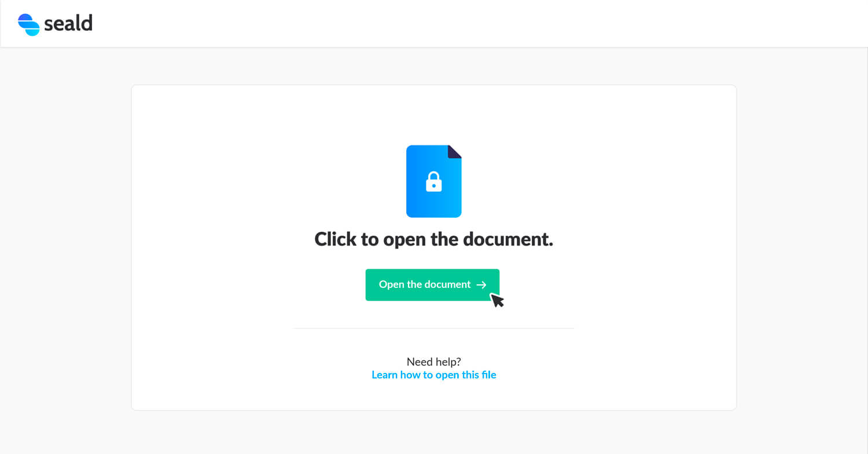Screen dimensions: 868x454
Task: Click the "Need help?" text
Action: coord(434,362)
